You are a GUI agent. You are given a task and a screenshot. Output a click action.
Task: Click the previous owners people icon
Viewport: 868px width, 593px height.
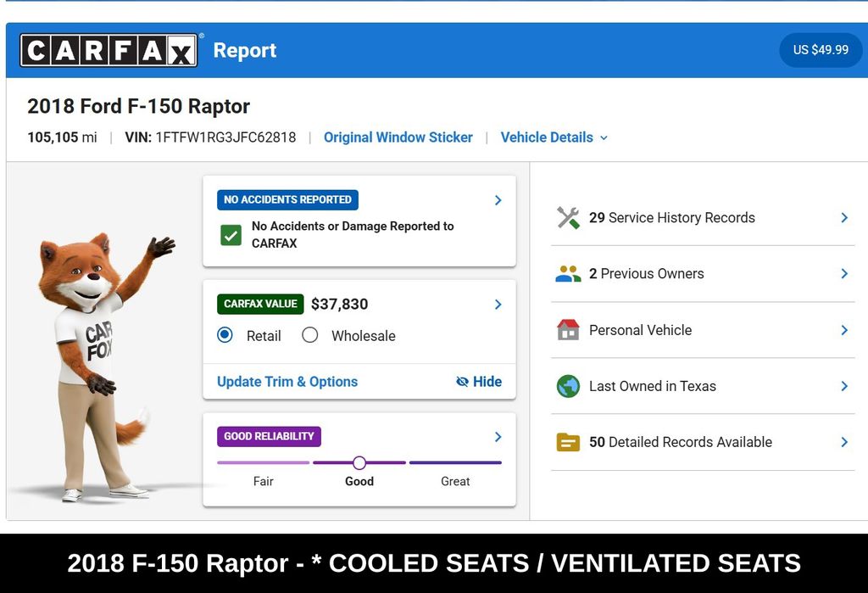pos(568,274)
